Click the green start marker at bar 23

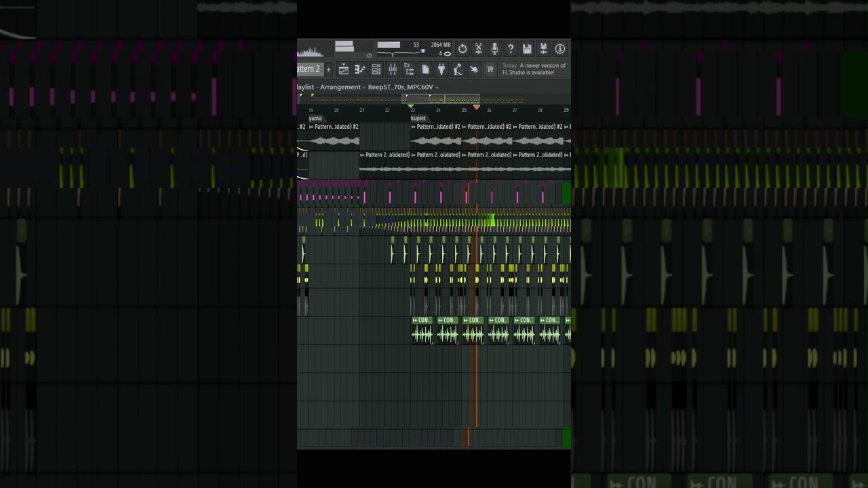pyautogui.click(x=411, y=107)
